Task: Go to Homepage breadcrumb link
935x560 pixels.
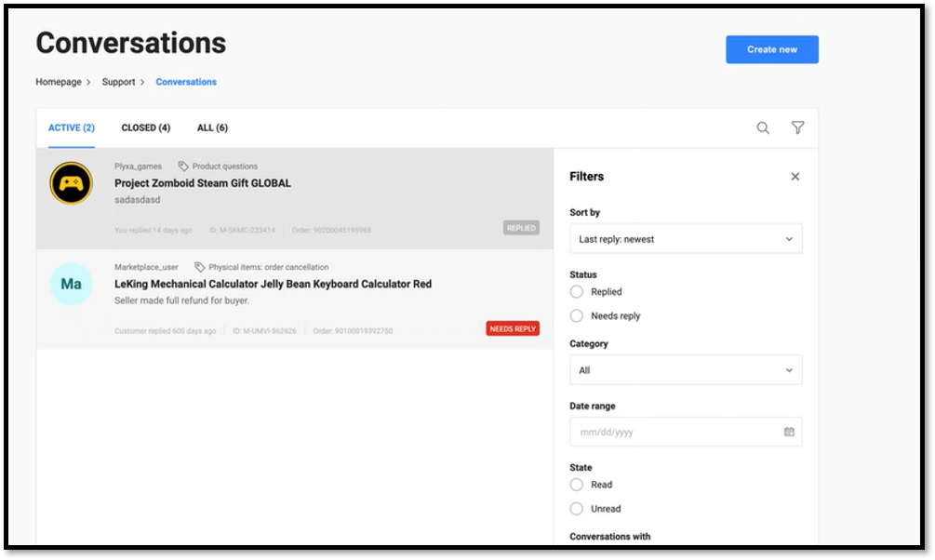Action: [59, 82]
